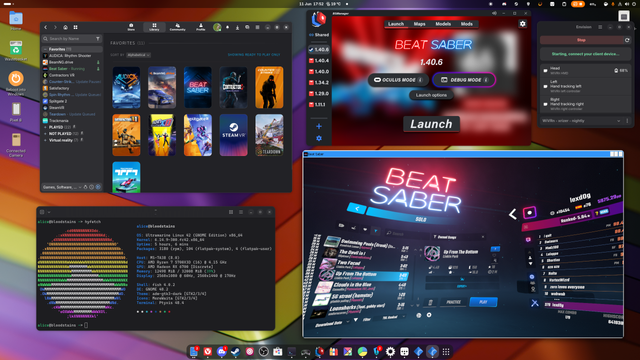Open Steam from the dock
Image resolution: width=640 pixels, height=360 pixels.
pos(236,351)
